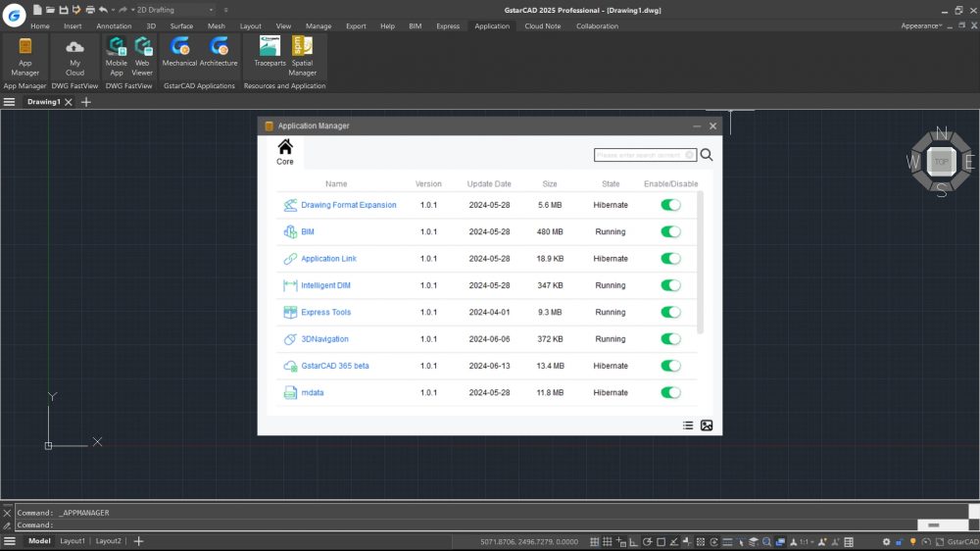This screenshot has width=980, height=551.
Task: Disable the BIM plugin toggle
Action: click(670, 232)
